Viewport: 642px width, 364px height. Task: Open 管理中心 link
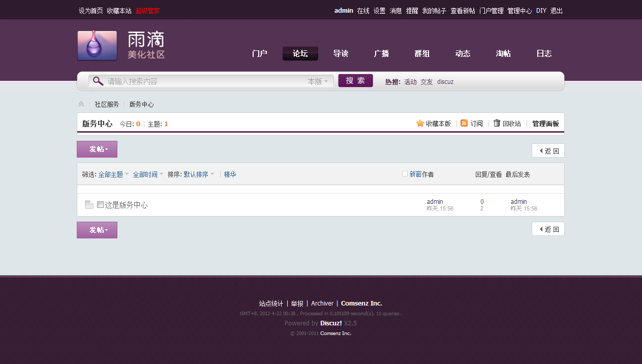(520, 11)
